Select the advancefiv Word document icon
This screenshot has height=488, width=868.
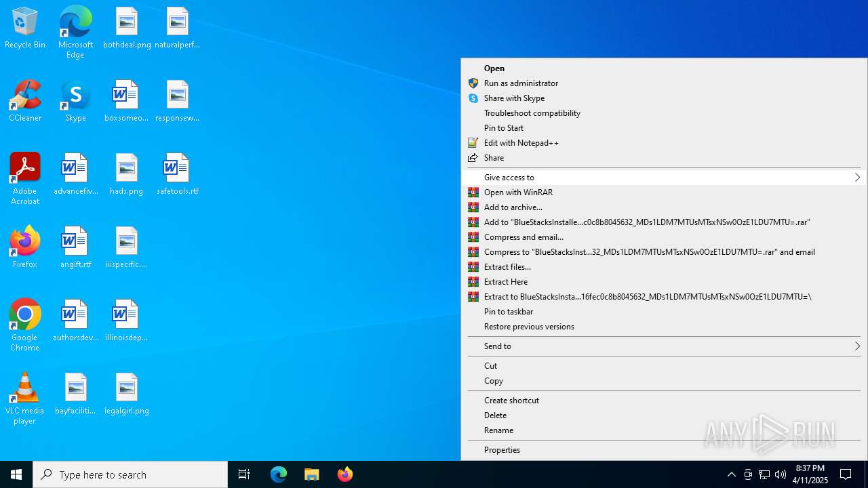(x=75, y=175)
